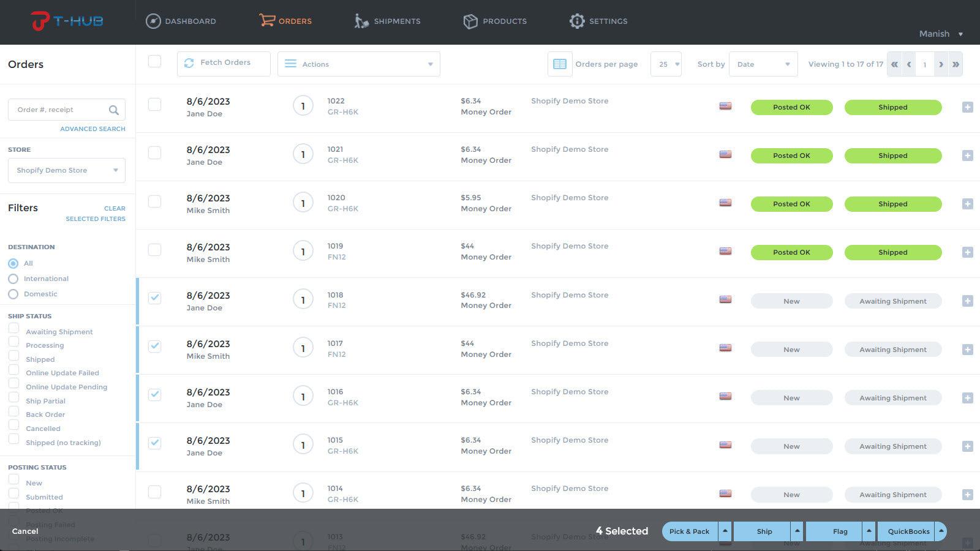Click the search magnifier in the order search box
980x551 pixels.
coord(114,110)
